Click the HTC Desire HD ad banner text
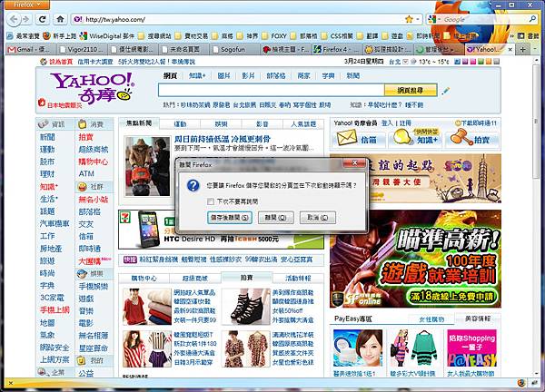This screenshot has width=545, height=392. tap(222, 240)
